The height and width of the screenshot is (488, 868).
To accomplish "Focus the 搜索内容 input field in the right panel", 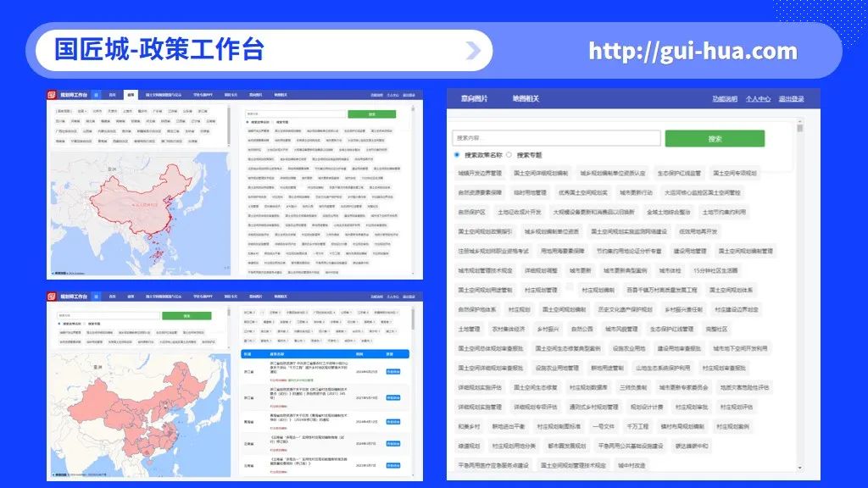I will [x=556, y=138].
